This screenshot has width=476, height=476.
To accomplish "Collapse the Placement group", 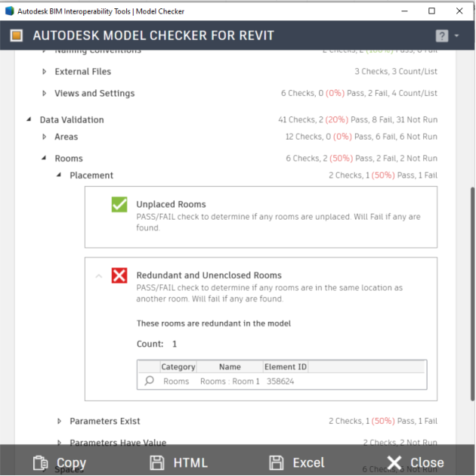I will pos(60,175).
